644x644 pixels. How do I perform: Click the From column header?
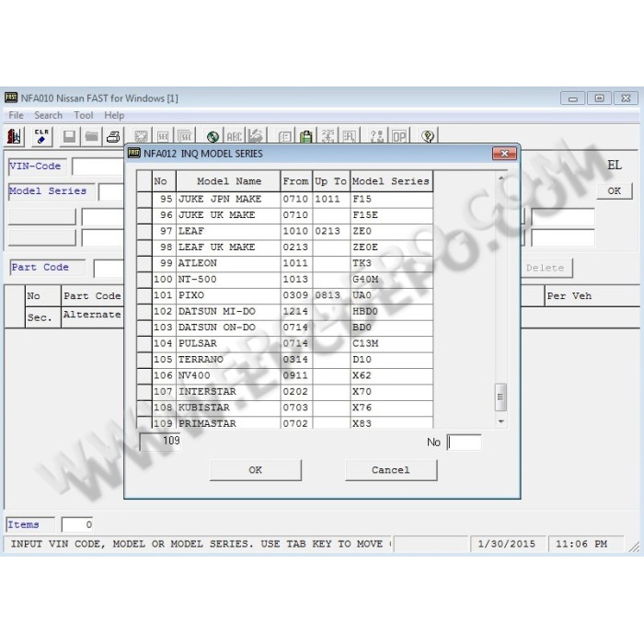[x=296, y=181]
